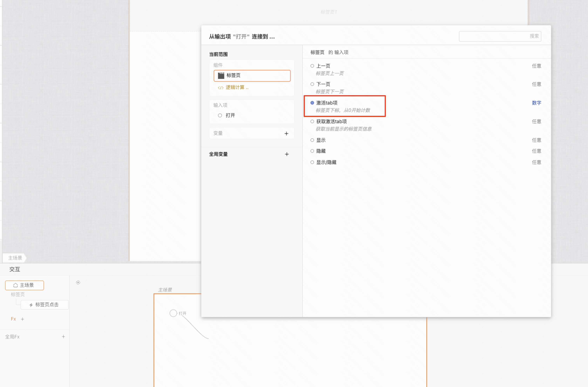Select the 标签页 component in 当前范围

click(252, 76)
